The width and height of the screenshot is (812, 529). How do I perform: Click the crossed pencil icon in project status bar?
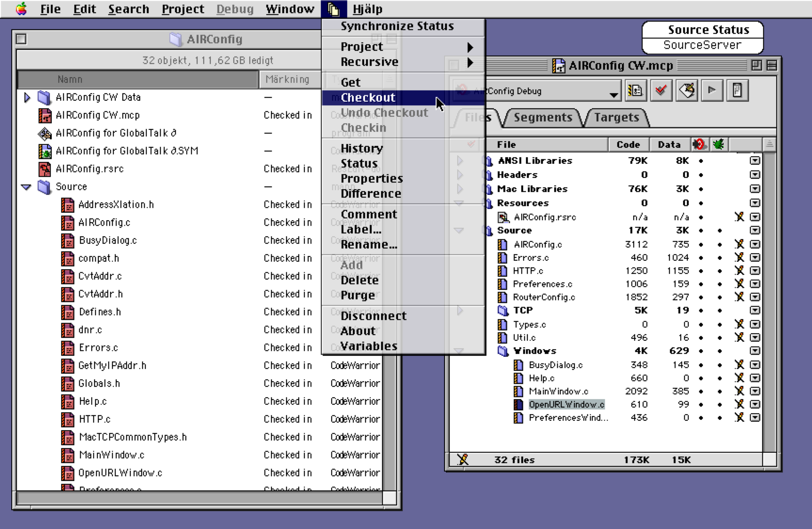[x=462, y=459]
